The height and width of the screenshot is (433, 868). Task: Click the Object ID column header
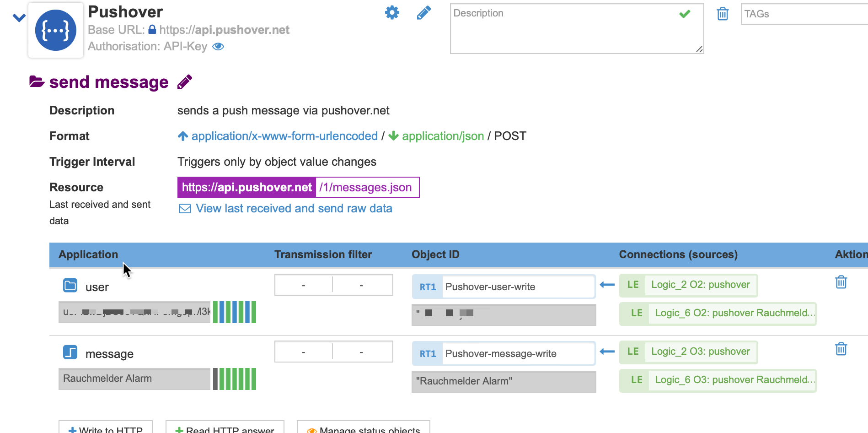[x=435, y=254]
